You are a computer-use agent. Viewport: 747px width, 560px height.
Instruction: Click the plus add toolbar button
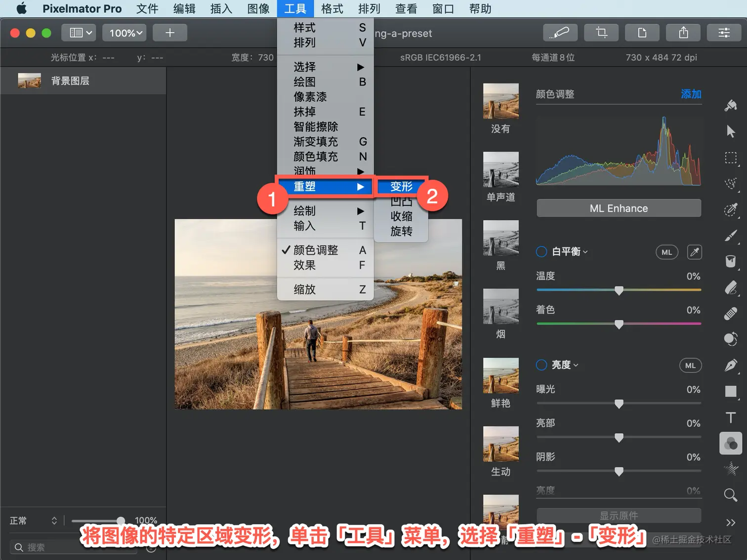(170, 33)
